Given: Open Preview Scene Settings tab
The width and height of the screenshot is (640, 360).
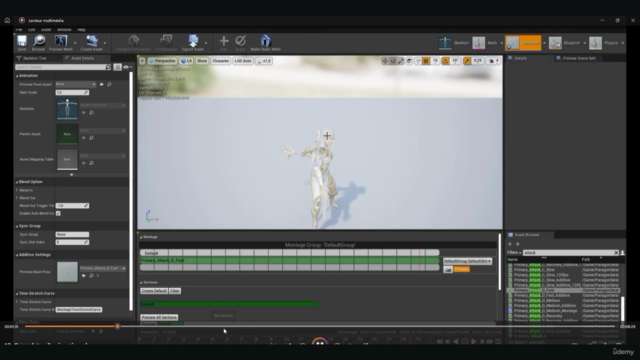Looking at the screenshot, I should tap(579, 58).
